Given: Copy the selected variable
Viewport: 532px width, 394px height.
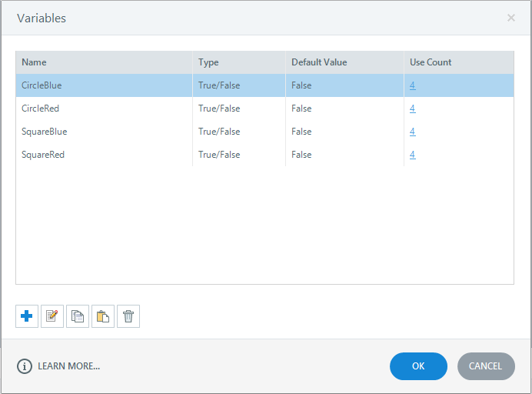Looking at the screenshot, I should click(78, 316).
